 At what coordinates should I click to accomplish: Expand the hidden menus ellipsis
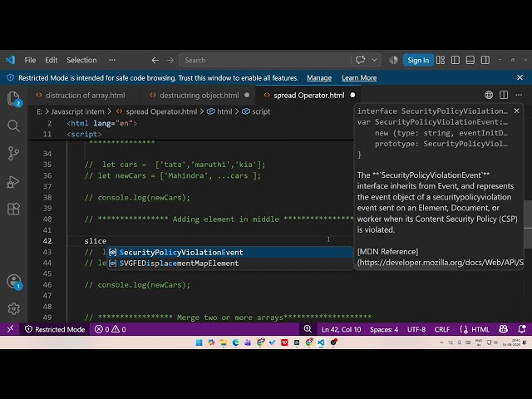[x=112, y=60]
